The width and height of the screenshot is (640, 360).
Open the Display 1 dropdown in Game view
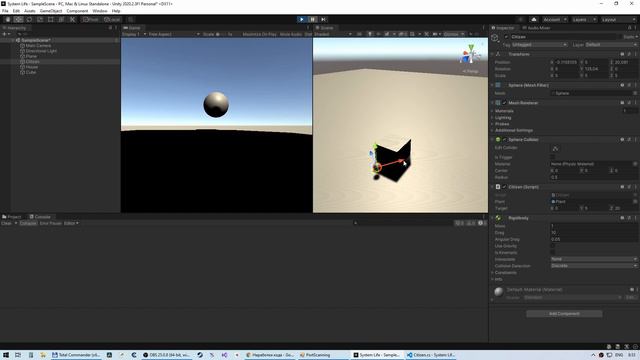point(134,34)
